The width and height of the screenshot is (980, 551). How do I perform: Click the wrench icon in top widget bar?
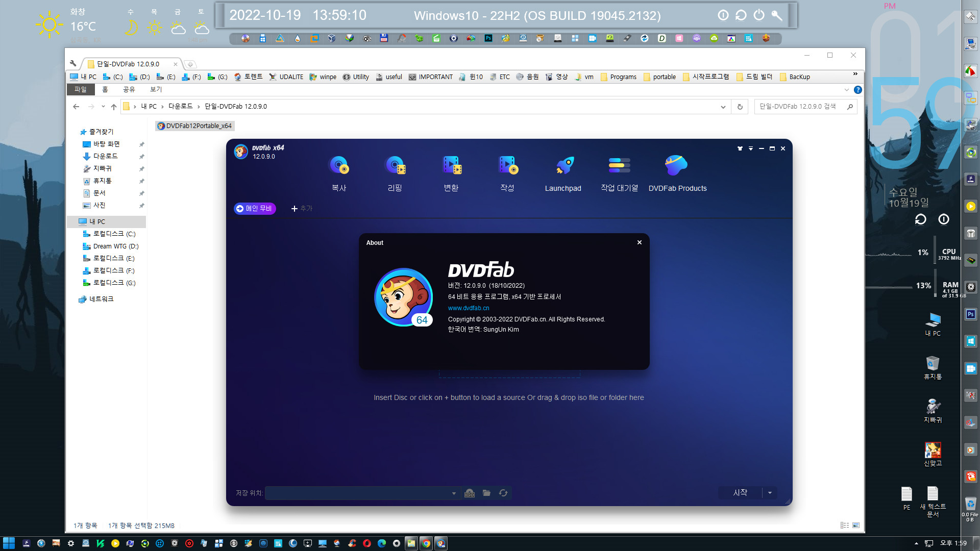[777, 15]
